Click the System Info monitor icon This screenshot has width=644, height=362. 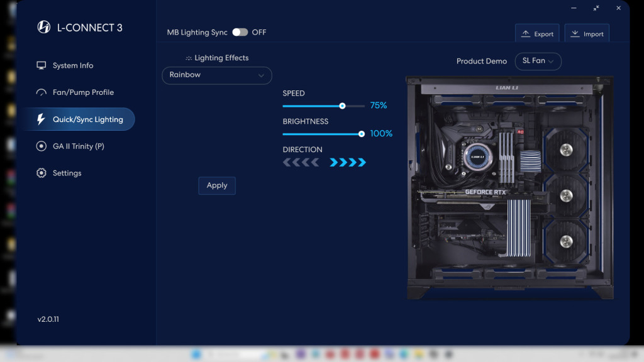[42, 65]
